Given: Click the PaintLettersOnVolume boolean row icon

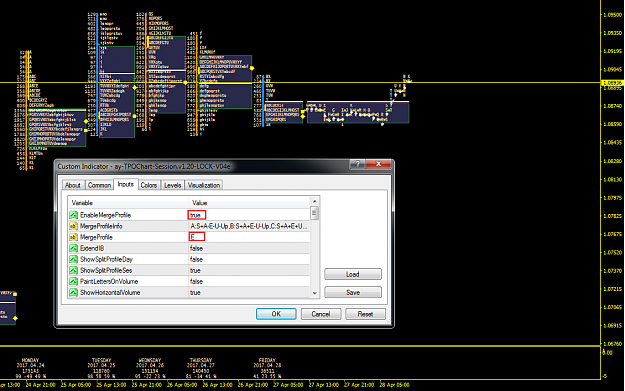Looking at the screenshot, I should point(73,281).
